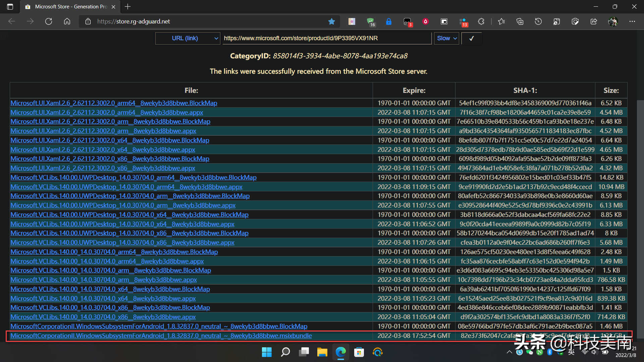Image resolution: width=644 pixels, height=362 pixels.
Task: Open the Settings and more ellipsis menu
Action: tap(632, 21)
